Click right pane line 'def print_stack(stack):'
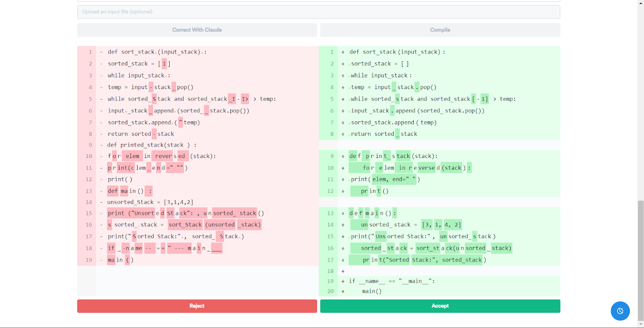Image resolution: width=644 pixels, height=328 pixels. [393, 156]
